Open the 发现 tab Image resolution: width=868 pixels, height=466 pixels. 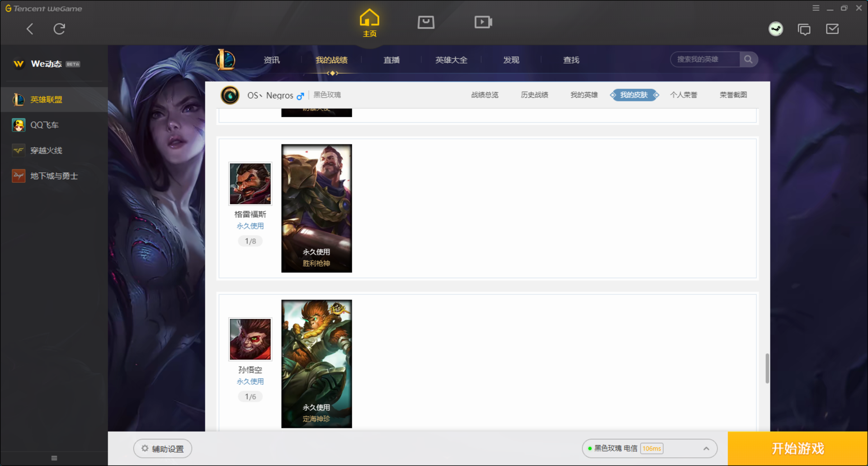pos(511,60)
